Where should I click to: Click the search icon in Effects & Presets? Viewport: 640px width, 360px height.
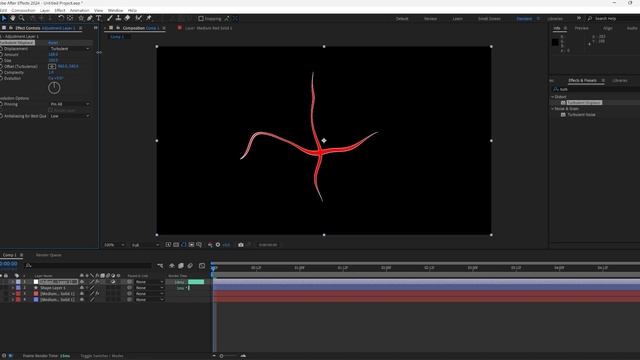[556, 89]
